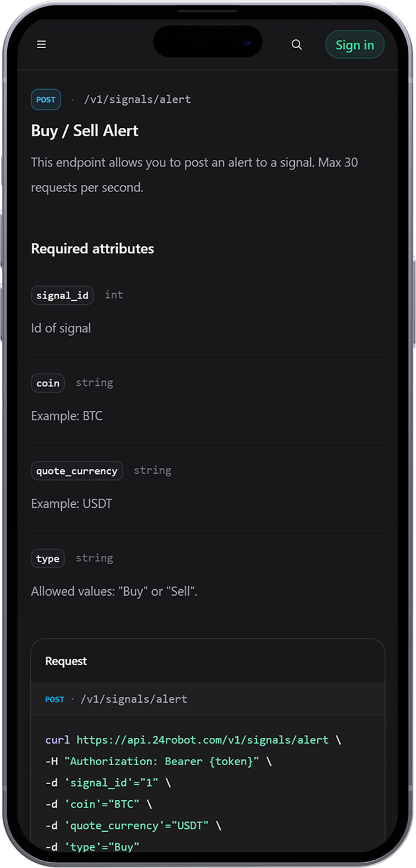Screen dimensions: 416x868
Task: Click the 'coin'="BTC" code line
Action: pos(98,804)
